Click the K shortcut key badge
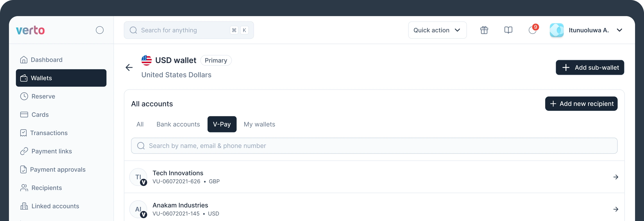Image resolution: width=644 pixels, height=221 pixels. (244, 30)
